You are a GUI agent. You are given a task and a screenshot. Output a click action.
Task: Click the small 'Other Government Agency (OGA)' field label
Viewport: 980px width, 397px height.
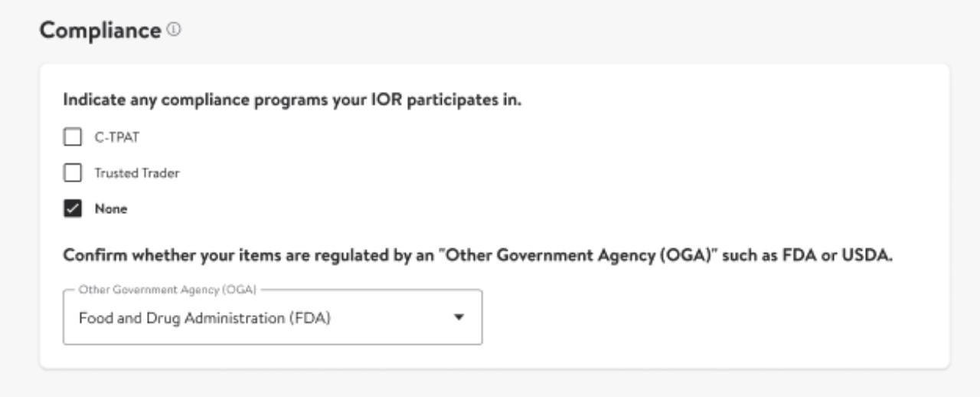[x=167, y=289]
